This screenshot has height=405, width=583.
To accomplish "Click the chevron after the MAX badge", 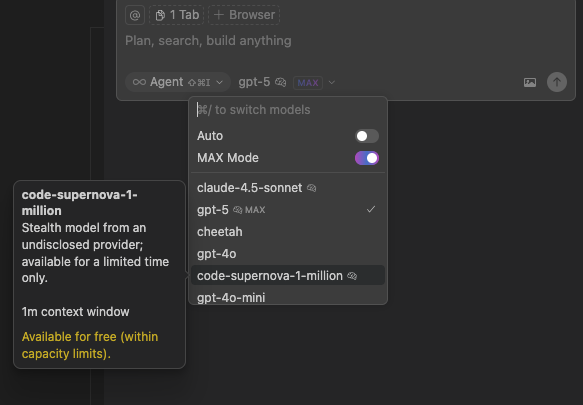I will (x=332, y=82).
